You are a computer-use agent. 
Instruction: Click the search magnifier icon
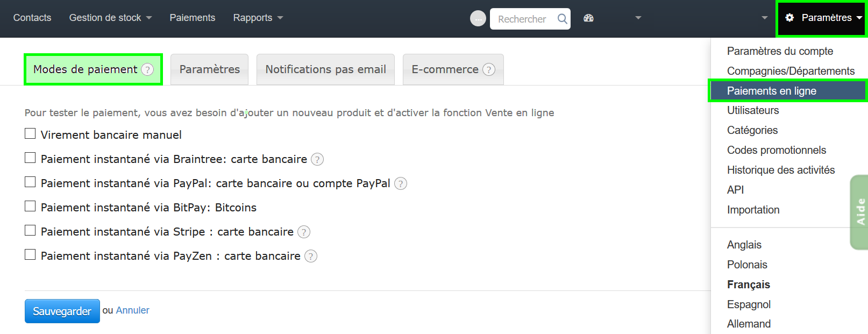pyautogui.click(x=563, y=18)
